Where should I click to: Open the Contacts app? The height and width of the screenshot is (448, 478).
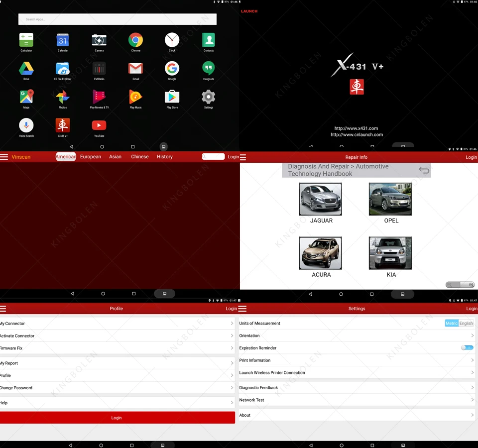[x=209, y=40]
